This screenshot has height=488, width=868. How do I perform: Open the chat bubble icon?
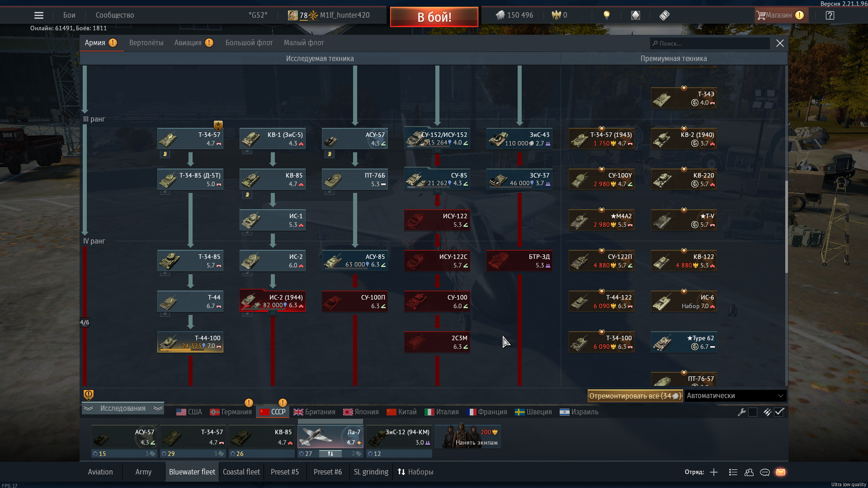pyautogui.click(x=765, y=472)
